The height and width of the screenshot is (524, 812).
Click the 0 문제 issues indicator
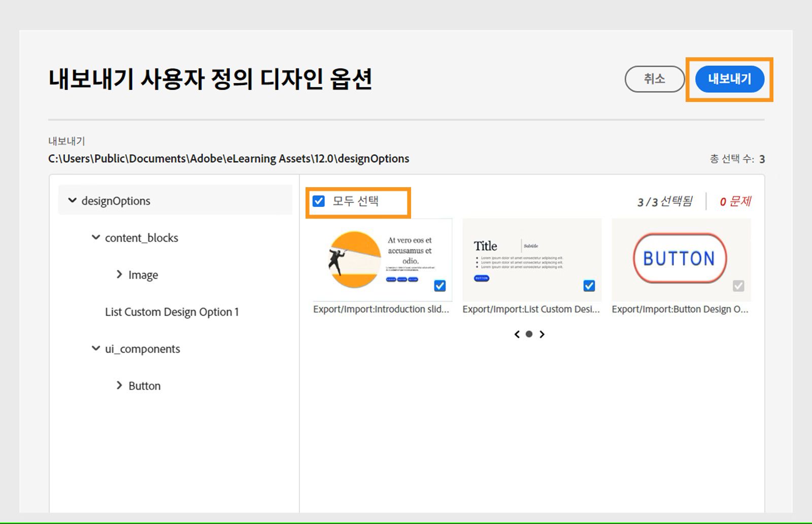pyautogui.click(x=735, y=201)
